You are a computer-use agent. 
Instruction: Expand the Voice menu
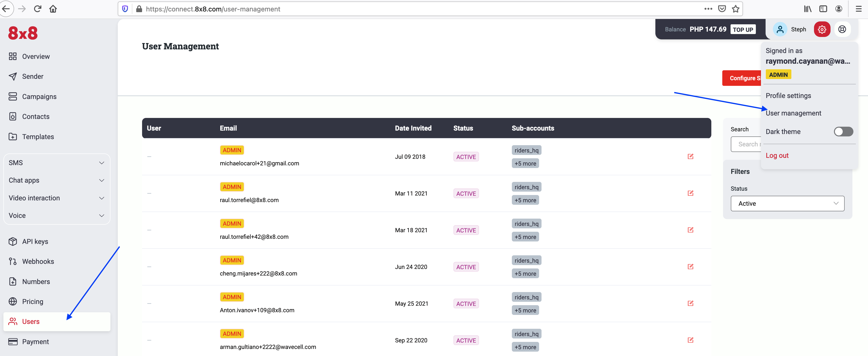(57, 215)
